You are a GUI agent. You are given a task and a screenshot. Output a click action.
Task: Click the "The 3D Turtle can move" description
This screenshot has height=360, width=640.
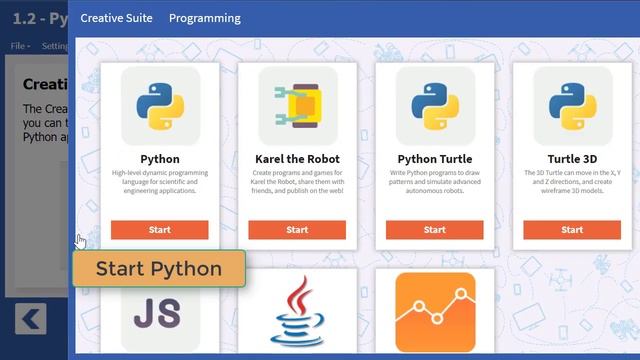[x=573, y=182]
